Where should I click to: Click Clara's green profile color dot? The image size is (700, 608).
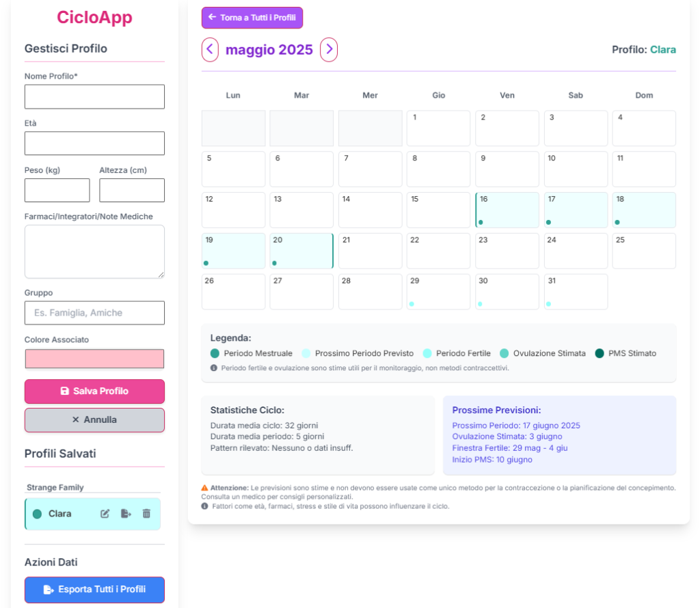37,514
